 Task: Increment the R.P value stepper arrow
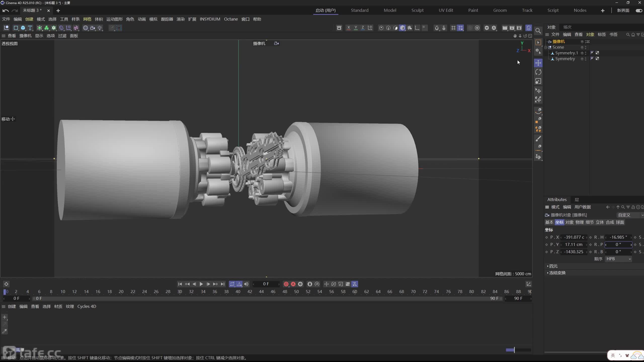tap(631, 245)
